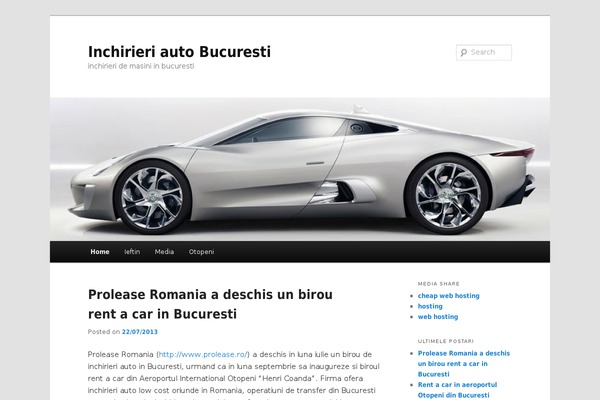Click the 22/07/2013 post date link
Screen dimensions: 600x400
140,332
